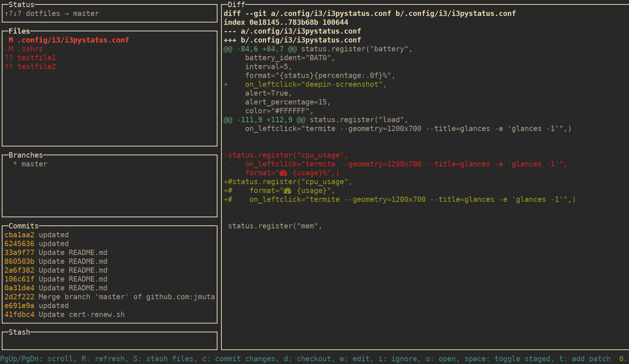Screen dimensions: 629x364
Task: Select untracked file testfile1
Action: [x=37, y=58]
